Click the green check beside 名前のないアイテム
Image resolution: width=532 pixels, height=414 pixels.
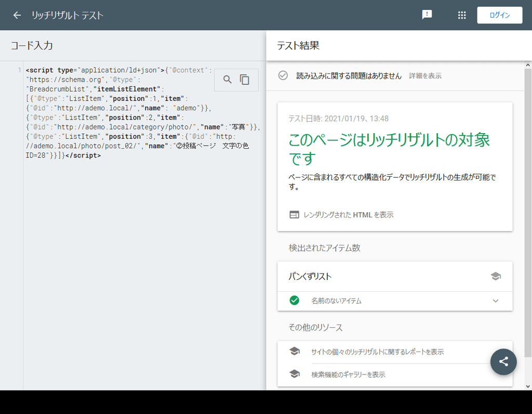click(295, 301)
